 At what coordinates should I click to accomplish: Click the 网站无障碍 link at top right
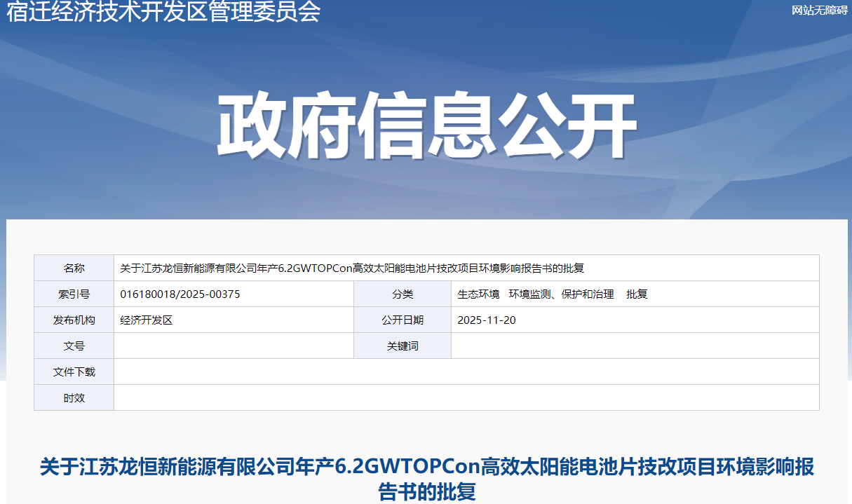point(819,10)
